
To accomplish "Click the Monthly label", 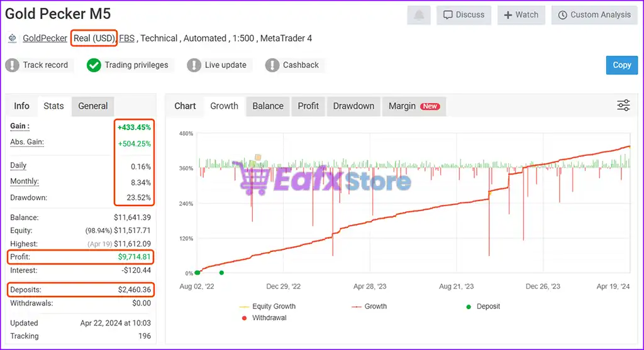I will pos(25,182).
